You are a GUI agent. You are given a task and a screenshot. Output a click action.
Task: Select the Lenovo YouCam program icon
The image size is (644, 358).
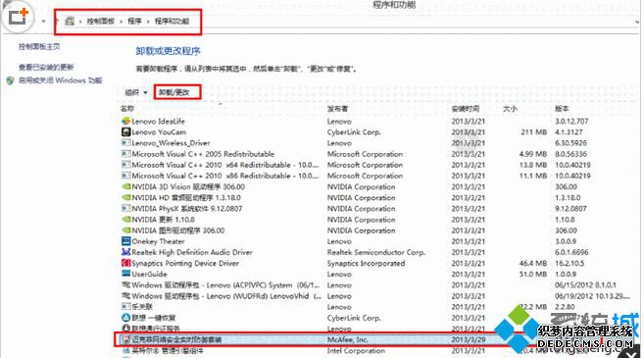pyautogui.click(x=125, y=132)
